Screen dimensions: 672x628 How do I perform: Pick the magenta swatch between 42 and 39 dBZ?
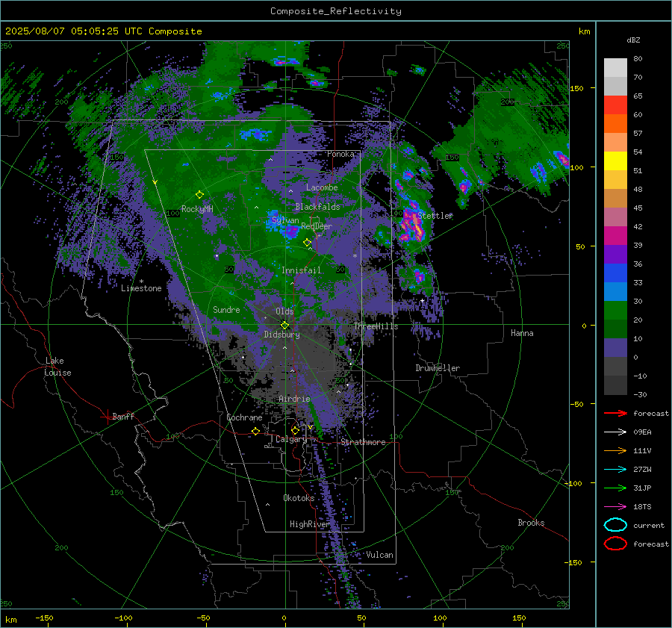(615, 236)
